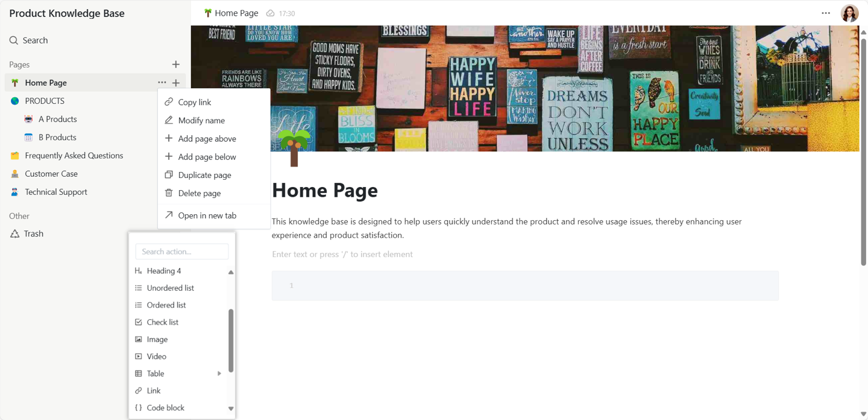
Task: Click the Heading 4 icon in action list
Action: [x=139, y=271]
